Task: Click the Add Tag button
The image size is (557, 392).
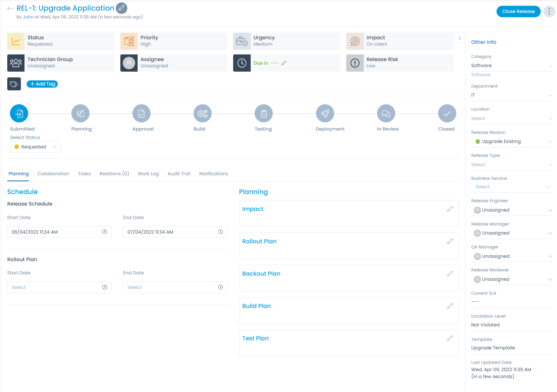Action: pos(42,84)
